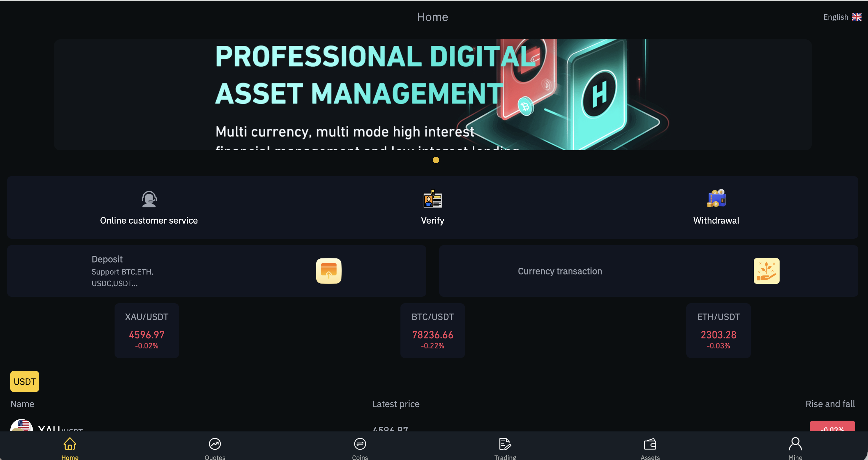
Task: Click the 4596.97 XAU price value
Action: [x=146, y=335]
